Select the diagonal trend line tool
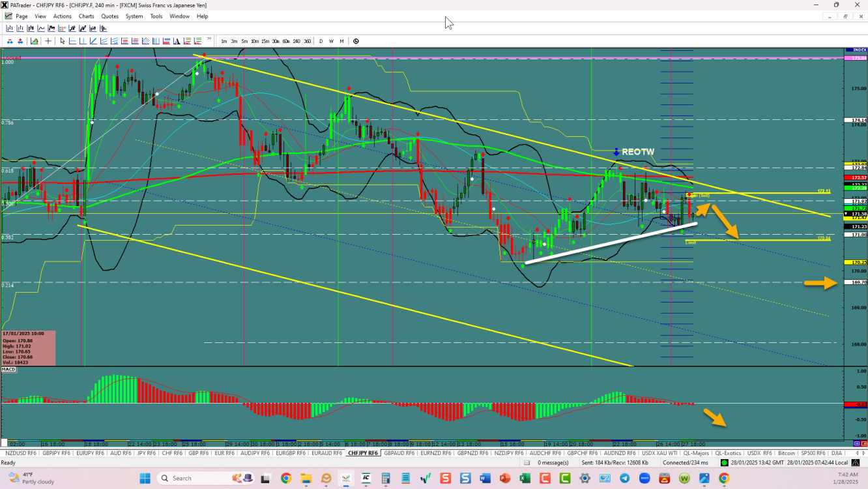 pyautogui.click(x=93, y=41)
